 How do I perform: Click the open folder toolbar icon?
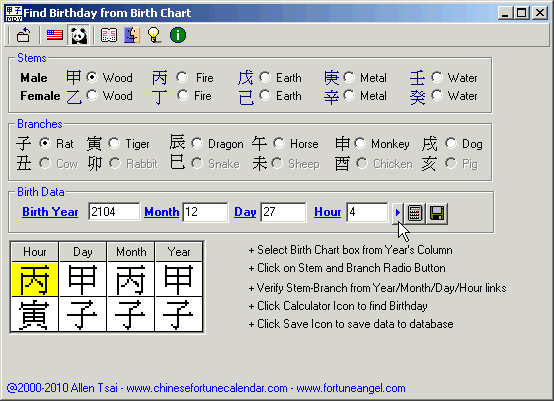(x=24, y=35)
